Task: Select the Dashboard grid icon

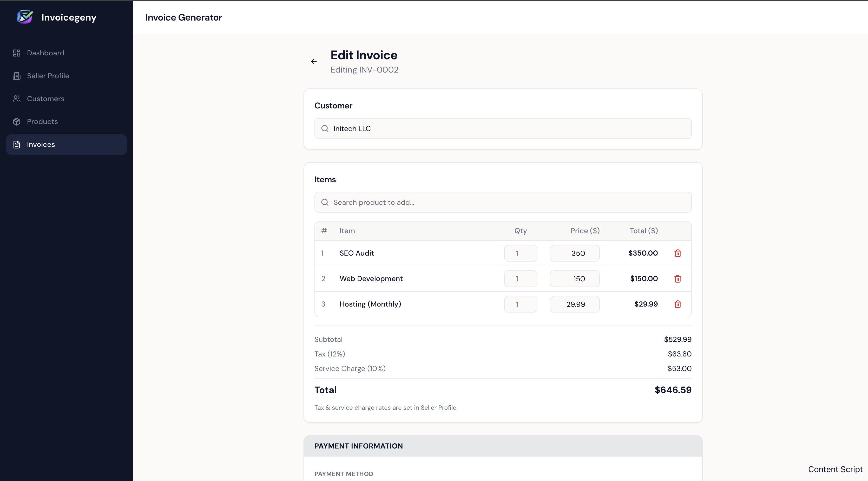Action: tap(17, 53)
